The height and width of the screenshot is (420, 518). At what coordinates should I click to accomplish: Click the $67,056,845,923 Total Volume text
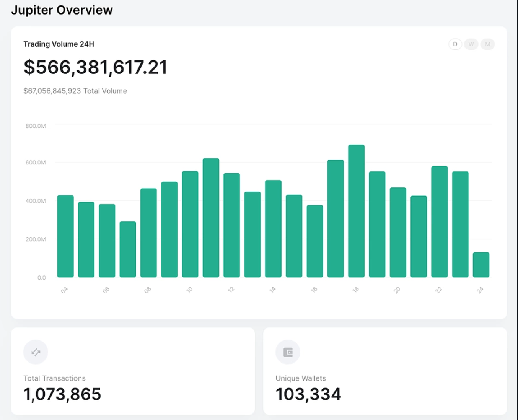pyautogui.click(x=75, y=91)
